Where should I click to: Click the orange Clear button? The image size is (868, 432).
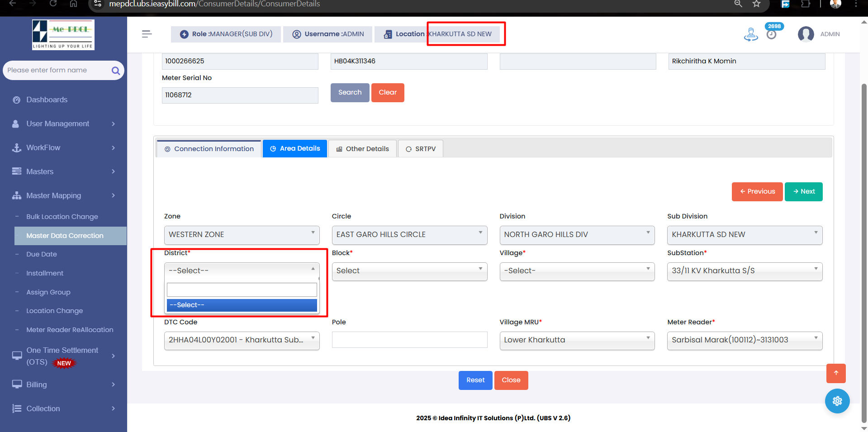point(388,93)
